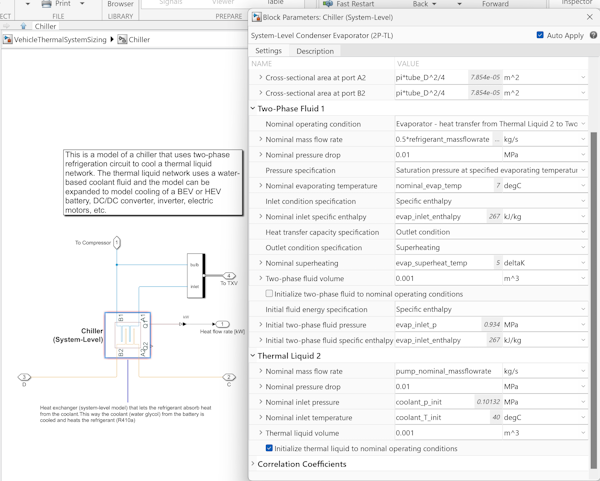
Task: Click the ellipsis next to refrigerant_massflowrate value
Action: [x=497, y=140]
